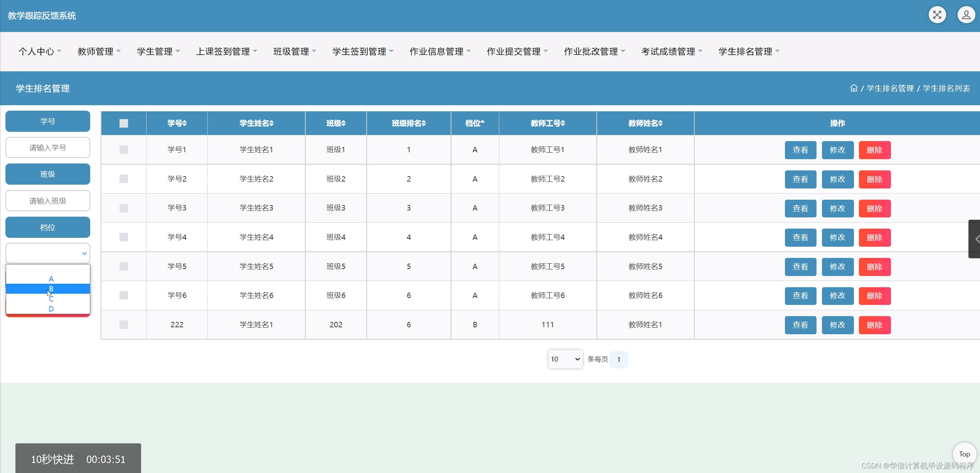Sort by 教师工号 column arrows
Viewport: 980px width, 473px height.
[563, 123]
